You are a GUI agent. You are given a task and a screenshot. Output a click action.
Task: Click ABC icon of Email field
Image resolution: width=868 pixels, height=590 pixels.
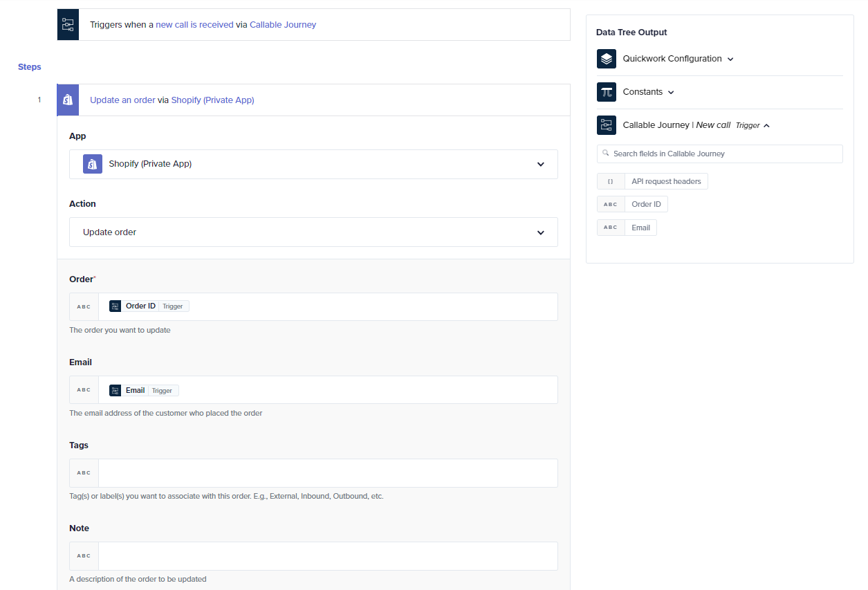coord(84,389)
